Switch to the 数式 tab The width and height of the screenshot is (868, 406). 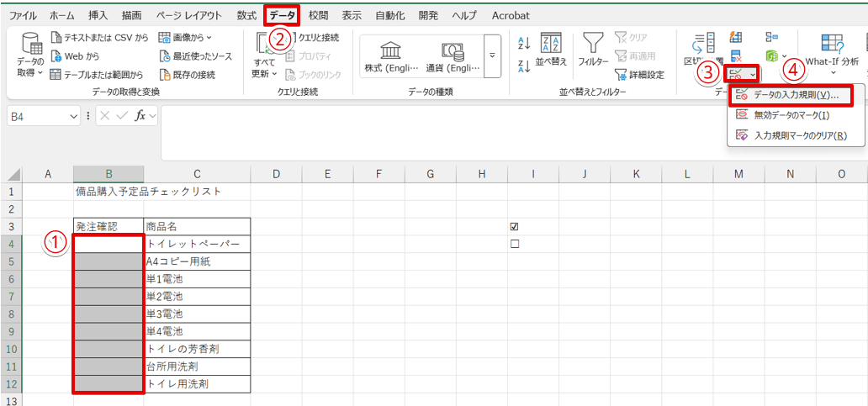[x=246, y=15]
